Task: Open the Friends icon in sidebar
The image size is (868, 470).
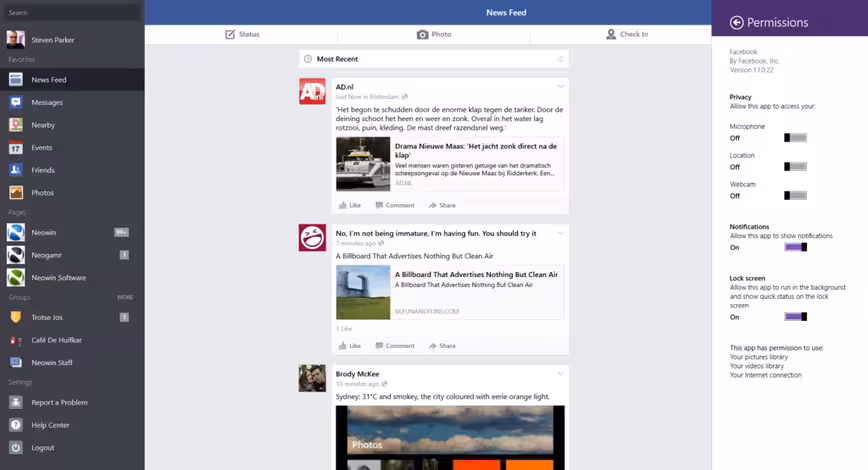Action: point(16,170)
